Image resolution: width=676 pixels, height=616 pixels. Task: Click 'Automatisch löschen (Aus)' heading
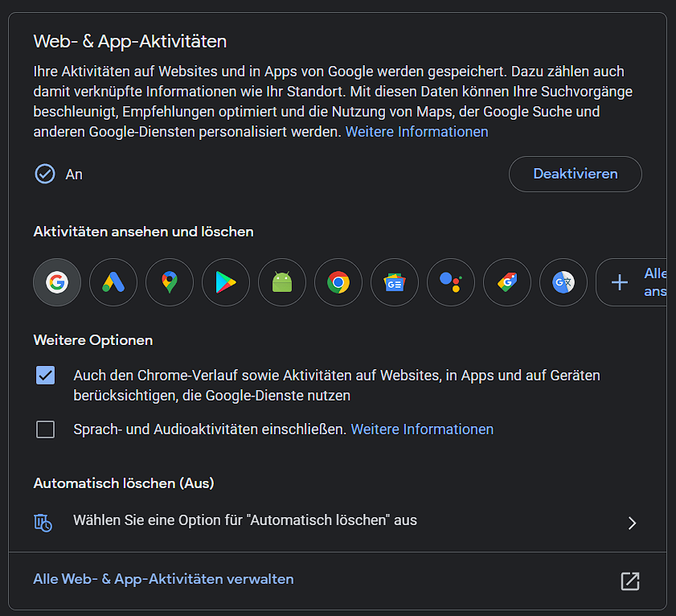(x=124, y=483)
